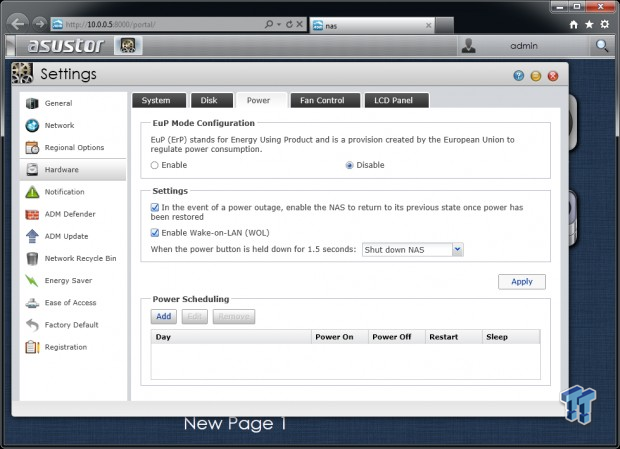Click the admin user silhouette icon
This screenshot has width=620, height=449.
point(469,45)
